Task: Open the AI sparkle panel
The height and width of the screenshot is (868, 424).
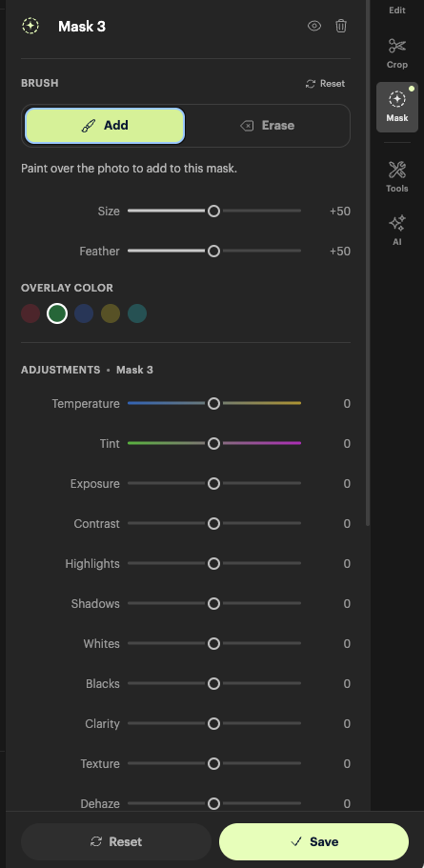Action: pyautogui.click(x=397, y=231)
